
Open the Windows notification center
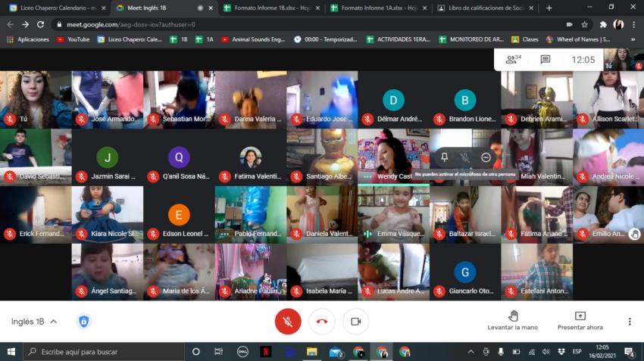629,352
